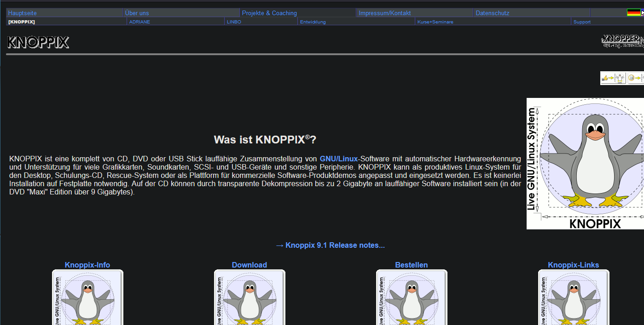The image size is (644, 325).
Task: Click the penguin thumbnail under Knoppix-Links
Action: click(x=574, y=297)
